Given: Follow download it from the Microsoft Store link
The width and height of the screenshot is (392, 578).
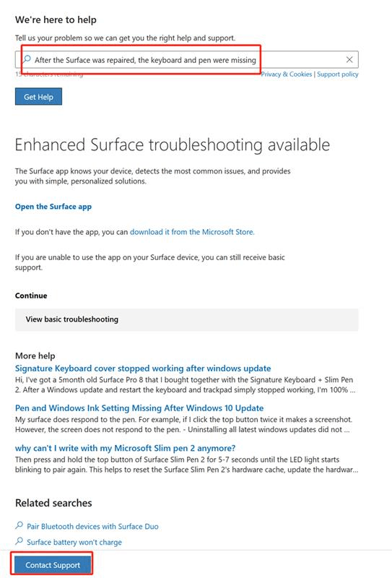Looking at the screenshot, I should pos(192,232).
